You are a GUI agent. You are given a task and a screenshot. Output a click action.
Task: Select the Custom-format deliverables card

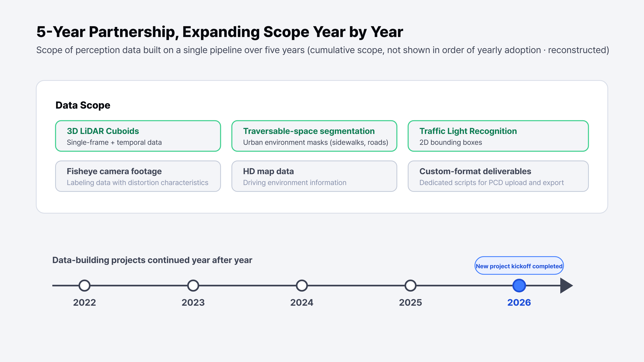pyautogui.click(x=498, y=176)
